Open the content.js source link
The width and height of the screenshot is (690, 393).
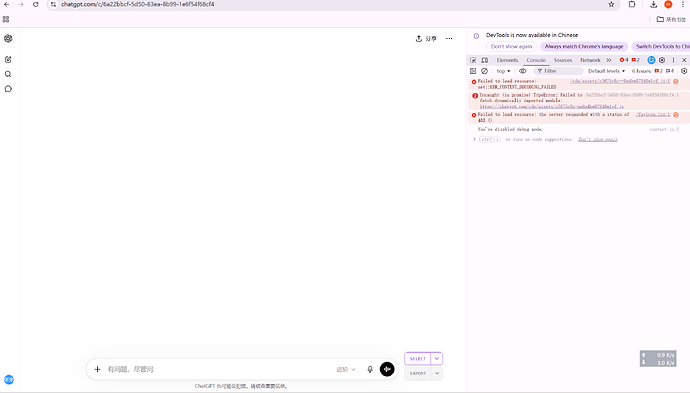pyautogui.click(x=664, y=129)
